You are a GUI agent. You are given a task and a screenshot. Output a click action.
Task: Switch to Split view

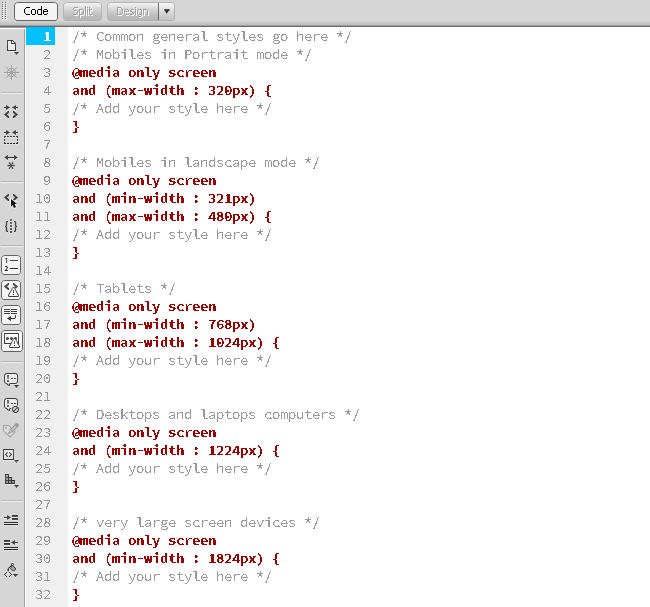[82, 12]
